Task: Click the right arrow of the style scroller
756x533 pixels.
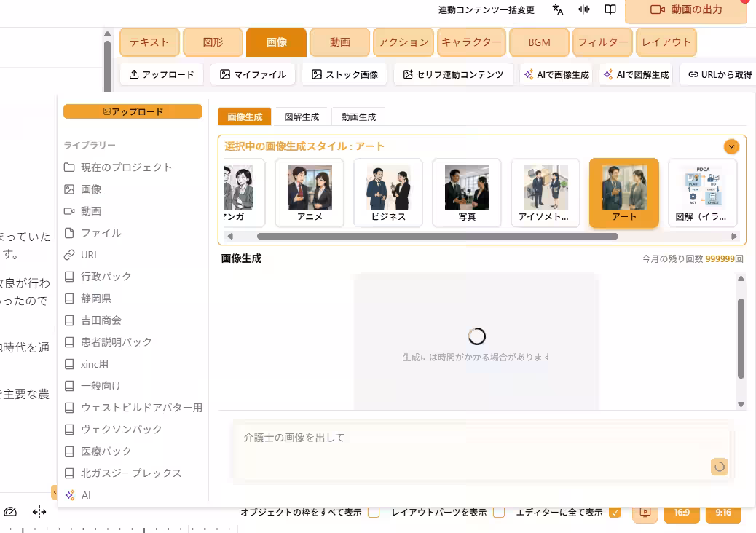Action: click(734, 236)
